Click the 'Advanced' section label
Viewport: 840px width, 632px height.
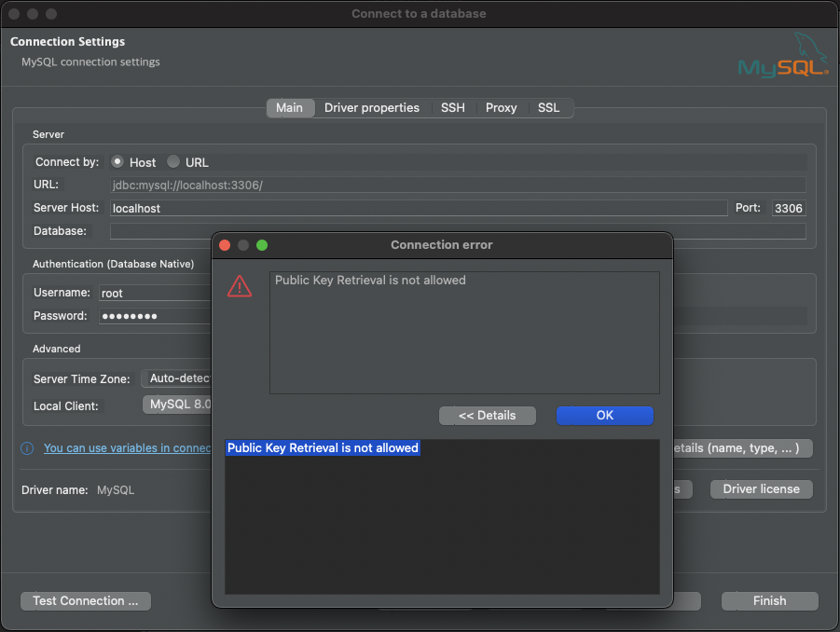pos(56,349)
